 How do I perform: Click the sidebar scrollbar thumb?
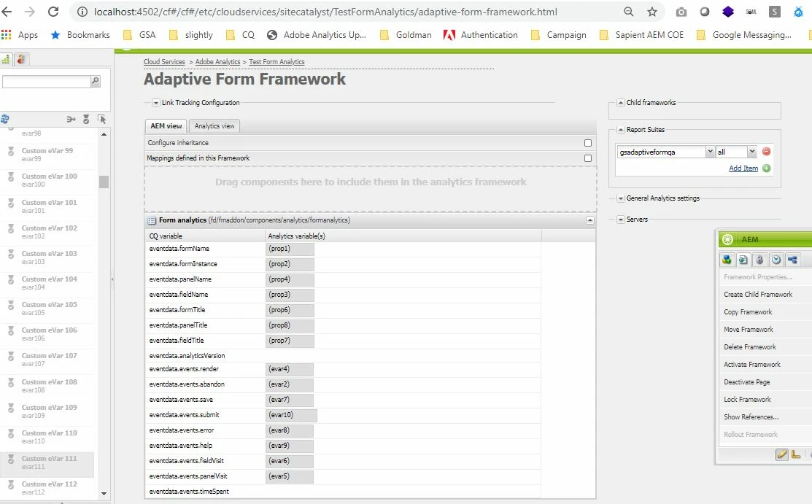104,182
